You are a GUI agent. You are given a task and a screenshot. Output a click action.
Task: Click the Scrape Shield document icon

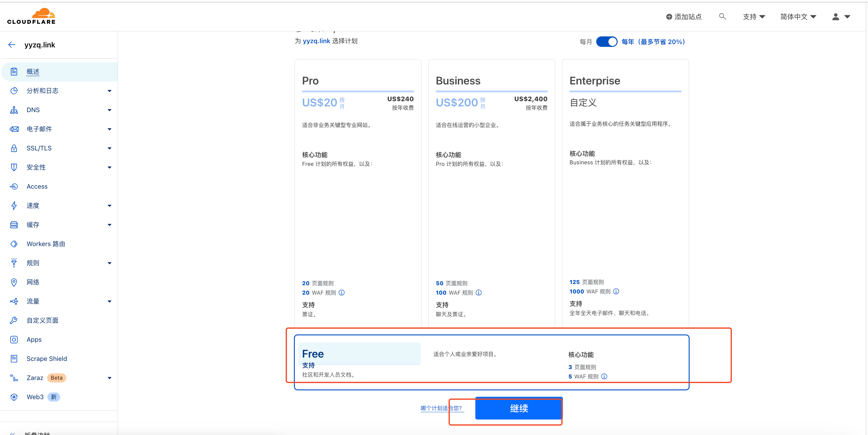(x=14, y=358)
